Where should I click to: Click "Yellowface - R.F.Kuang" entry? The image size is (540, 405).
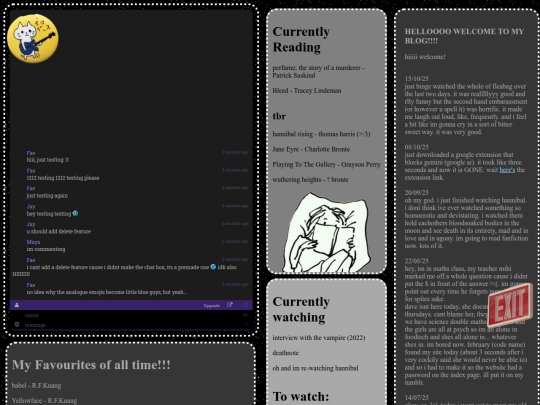(x=44, y=401)
